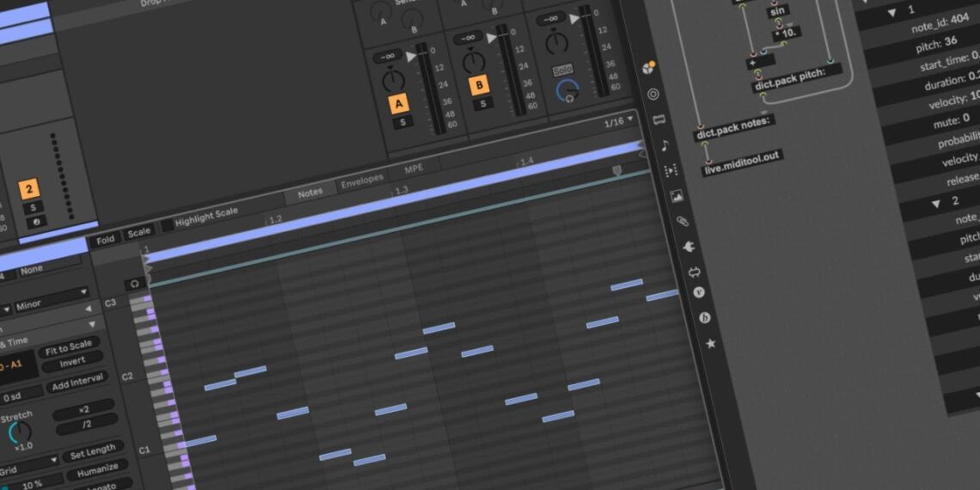This screenshot has height=490, width=980.
Task: Open the images picture icon in Max sidebar
Action: click(x=677, y=196)
